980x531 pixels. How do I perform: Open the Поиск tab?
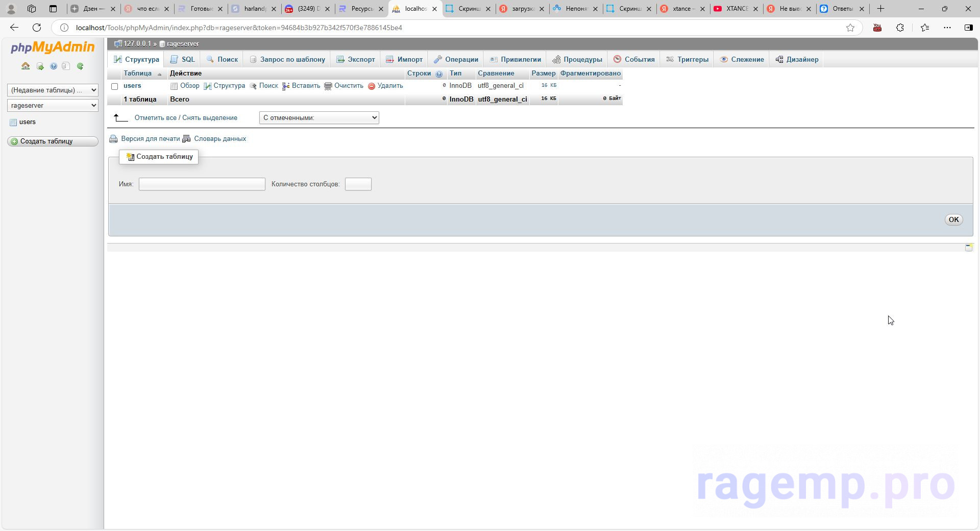[x=222, y=59]
